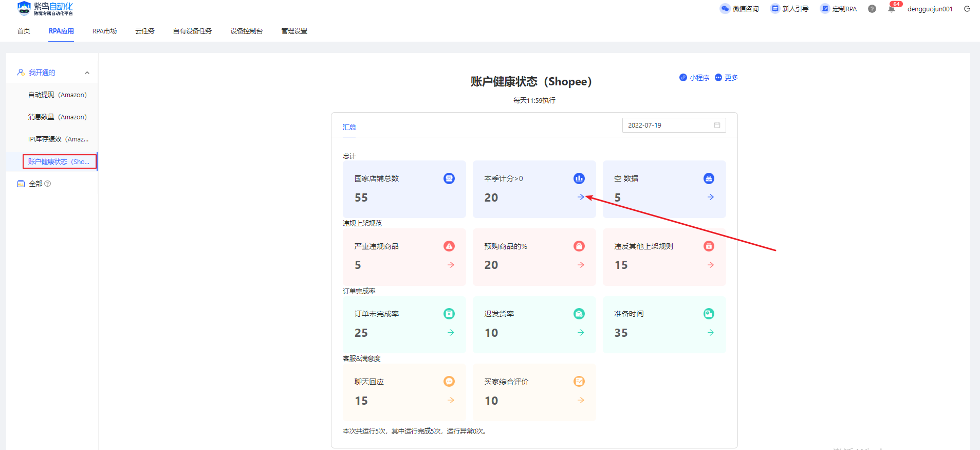Open dengguojun001 account menu

[930, 9]
